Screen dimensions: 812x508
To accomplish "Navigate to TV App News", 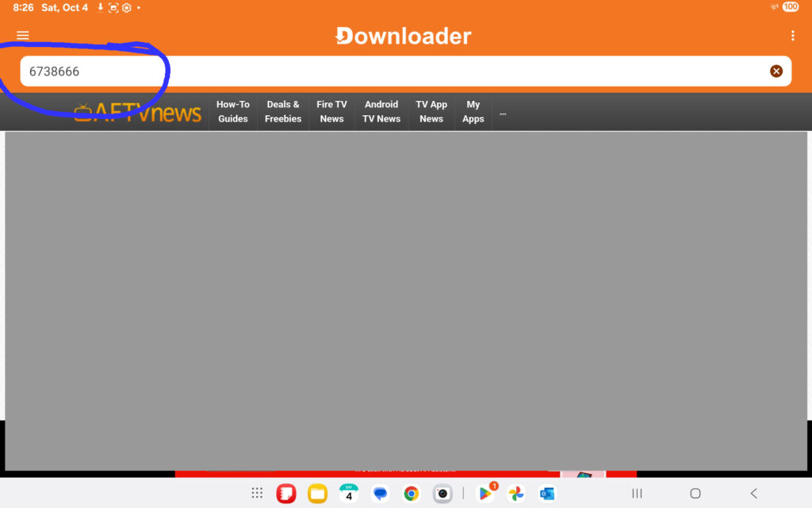I will pyautogui.click(x=431, y=112).
